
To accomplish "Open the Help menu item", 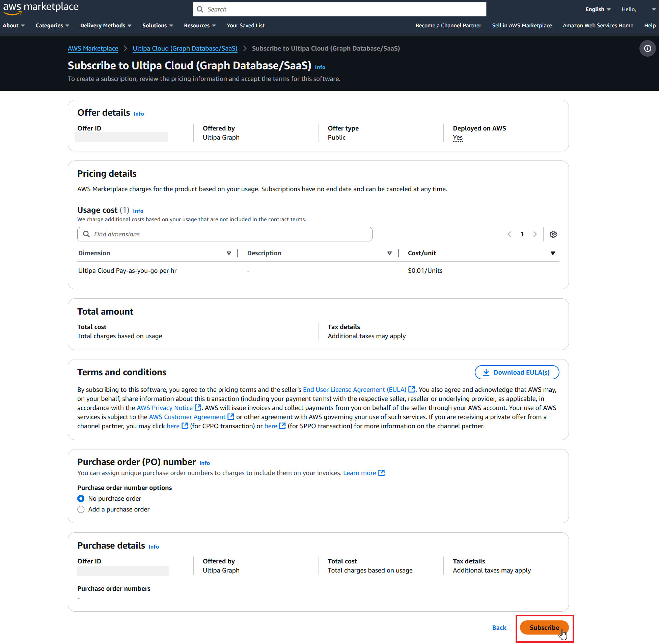I will point(650,25).
